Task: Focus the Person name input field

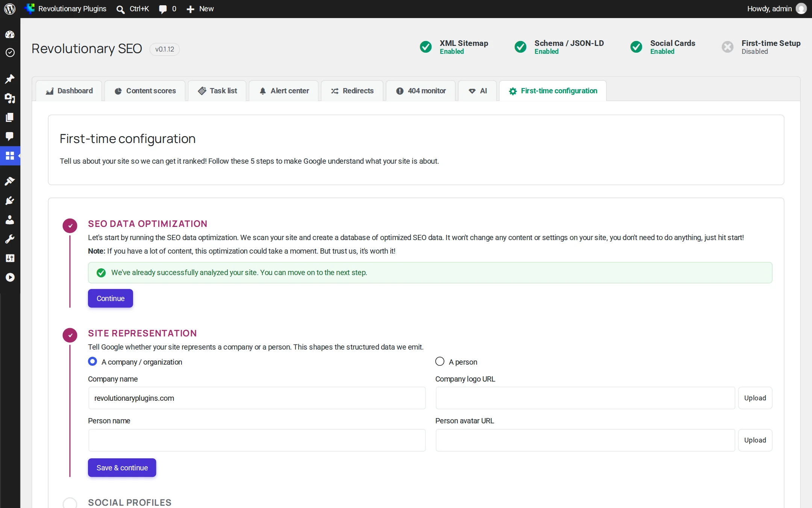Action: click(x=257, y=440)
